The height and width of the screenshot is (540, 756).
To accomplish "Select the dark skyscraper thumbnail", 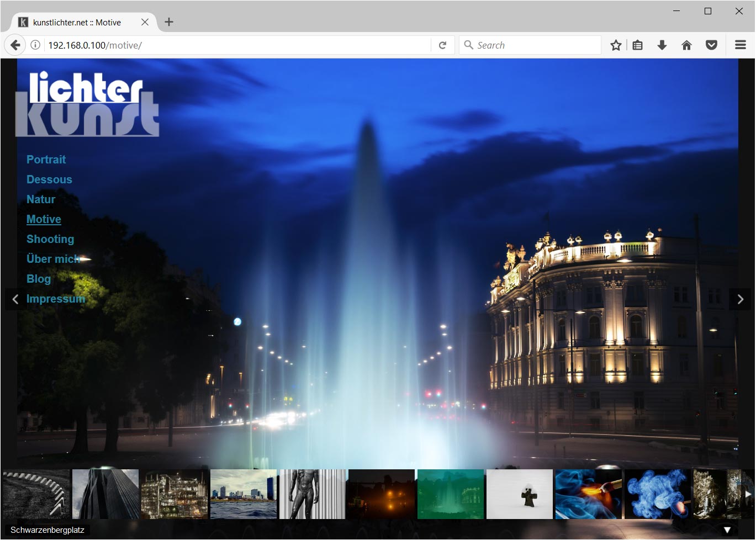I will 105,494.
